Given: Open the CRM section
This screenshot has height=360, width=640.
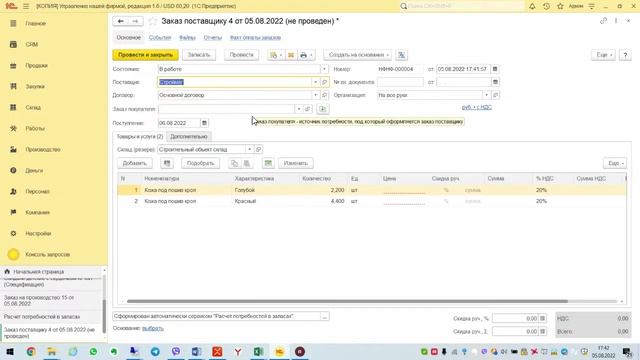Looking at the screenshot, I should click(31, 44).
